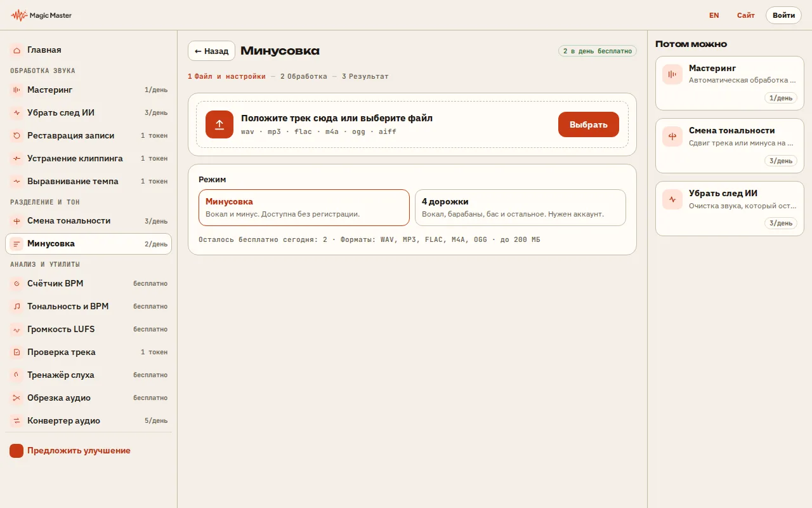Open Тренажёр слуха tool
The width and height of the screenshot is (812, 508).
[x=88, y=375]
